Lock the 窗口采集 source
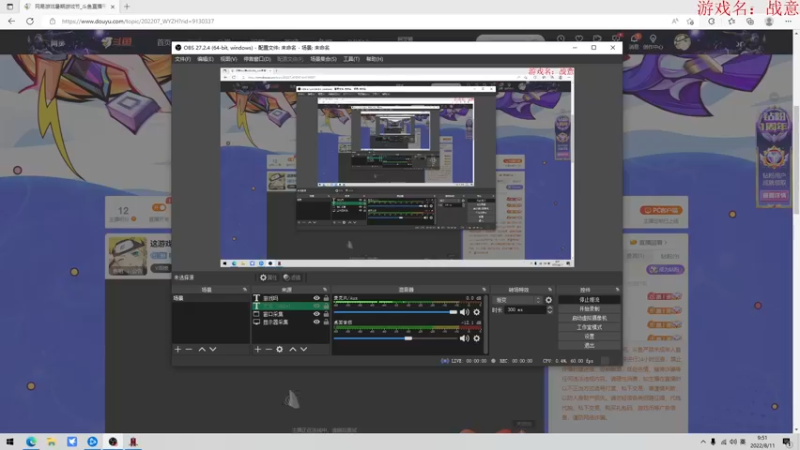Viewport: 800px width, 450px height. (x=326, y=314)
